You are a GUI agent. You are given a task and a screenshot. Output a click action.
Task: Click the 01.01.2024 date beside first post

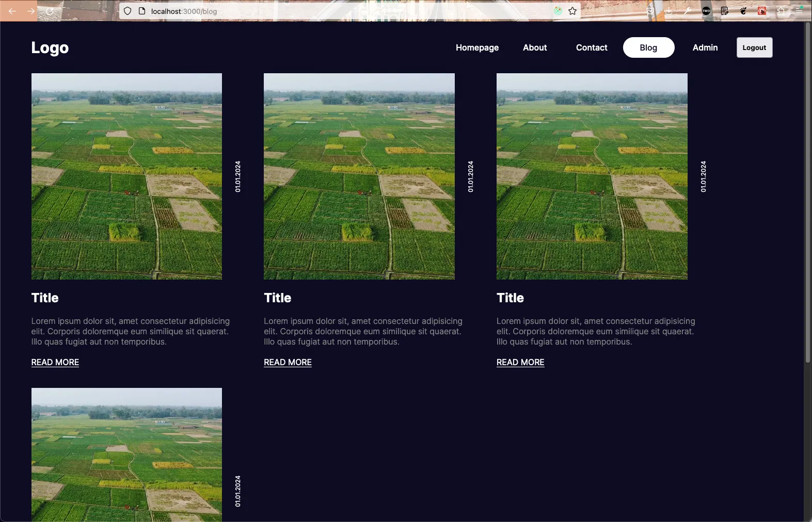(x=238, y=176)
